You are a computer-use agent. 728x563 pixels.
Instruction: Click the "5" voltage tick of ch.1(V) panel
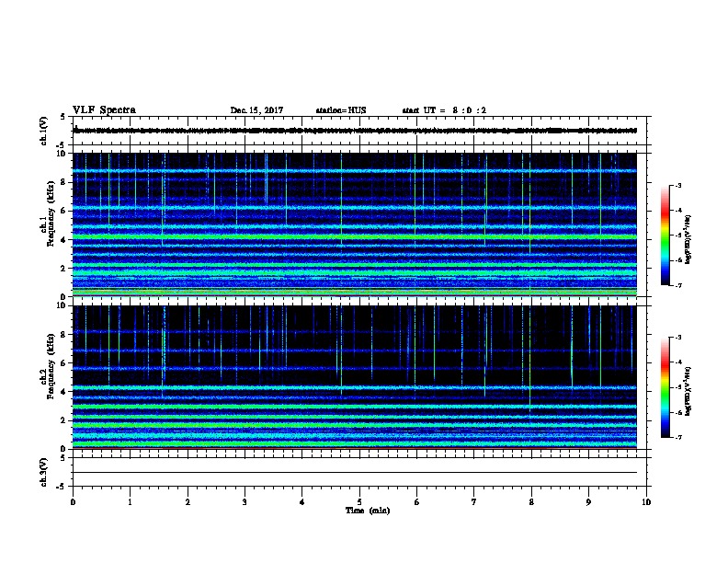click(x=63, y=117)
